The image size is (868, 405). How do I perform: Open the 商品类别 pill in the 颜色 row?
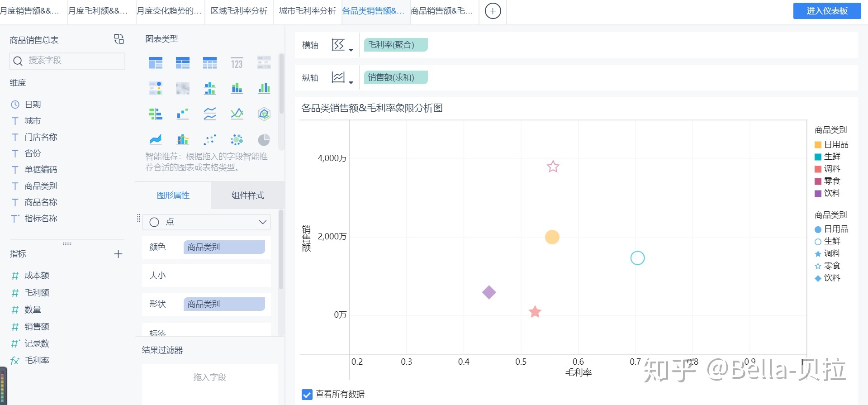pyautogui.click(x=224, y=247)
